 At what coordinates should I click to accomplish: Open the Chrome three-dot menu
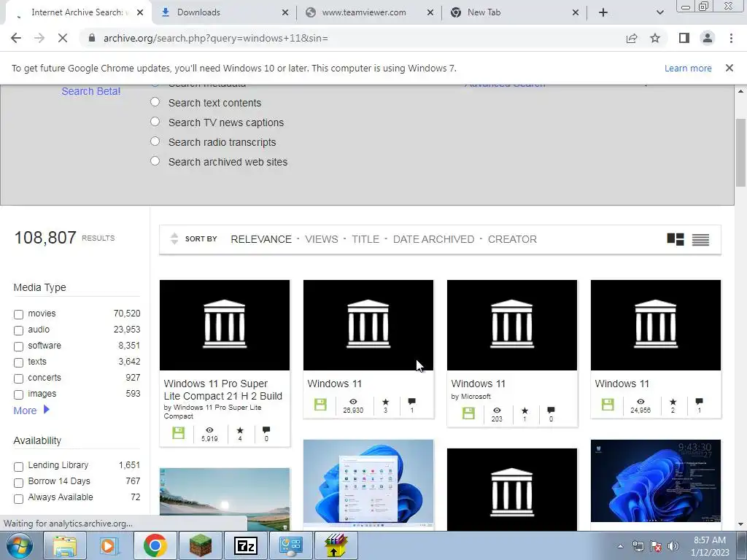point(731,38)
